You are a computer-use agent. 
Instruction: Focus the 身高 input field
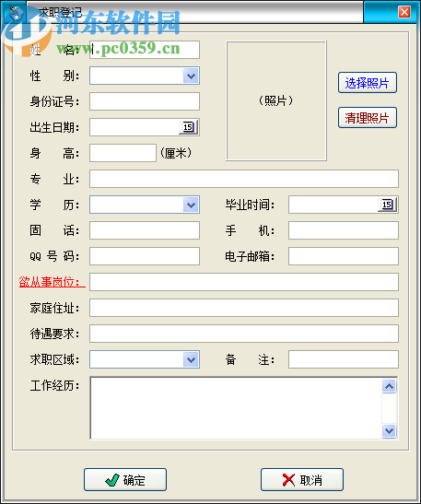[123, 153]
